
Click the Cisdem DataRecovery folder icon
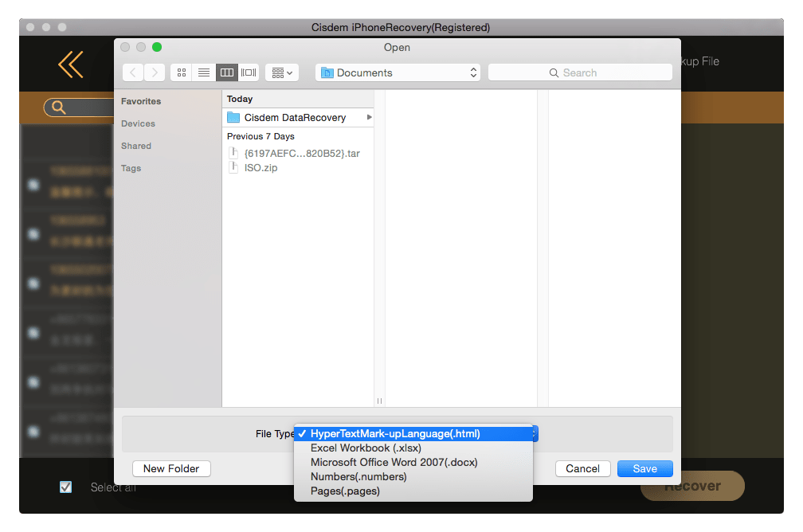tap(233, 117)
